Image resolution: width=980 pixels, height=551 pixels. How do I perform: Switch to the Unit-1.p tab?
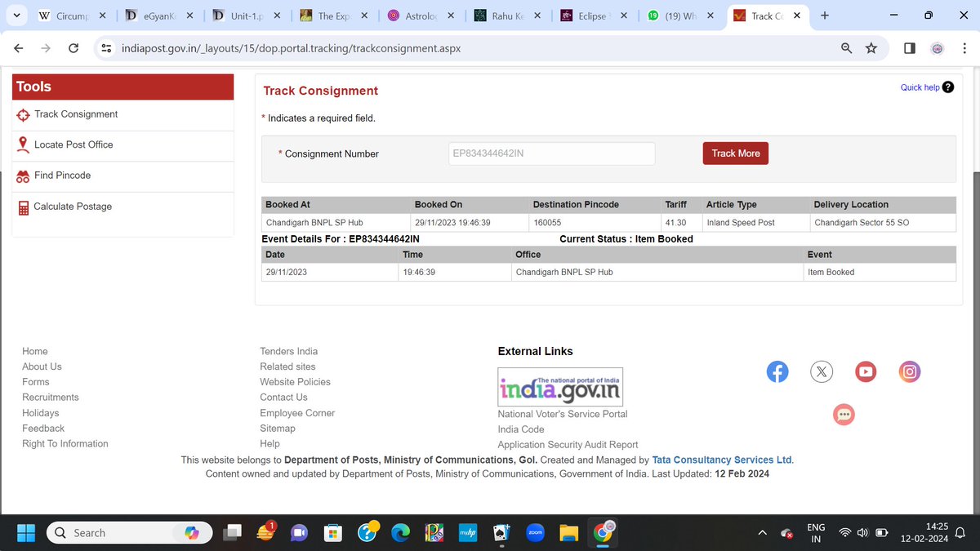tap(247, 16)
